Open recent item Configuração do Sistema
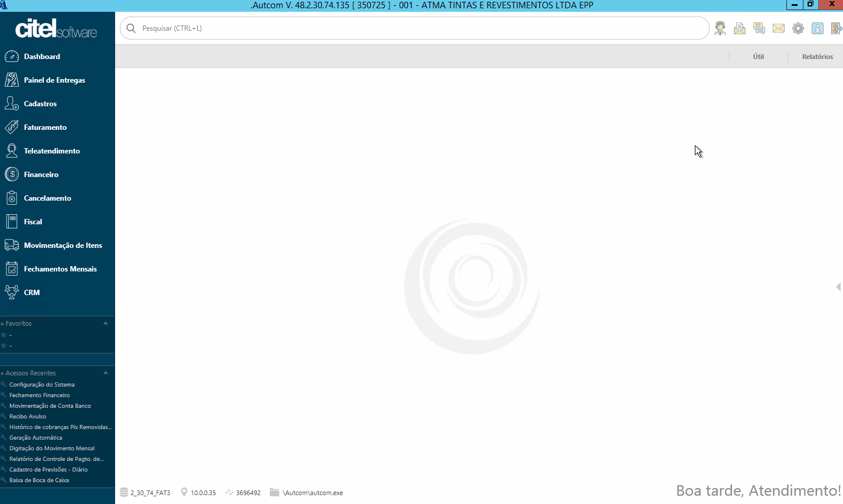Image resolution: width=843 pixels, height=504 pixels. click(x=42, y=384)
